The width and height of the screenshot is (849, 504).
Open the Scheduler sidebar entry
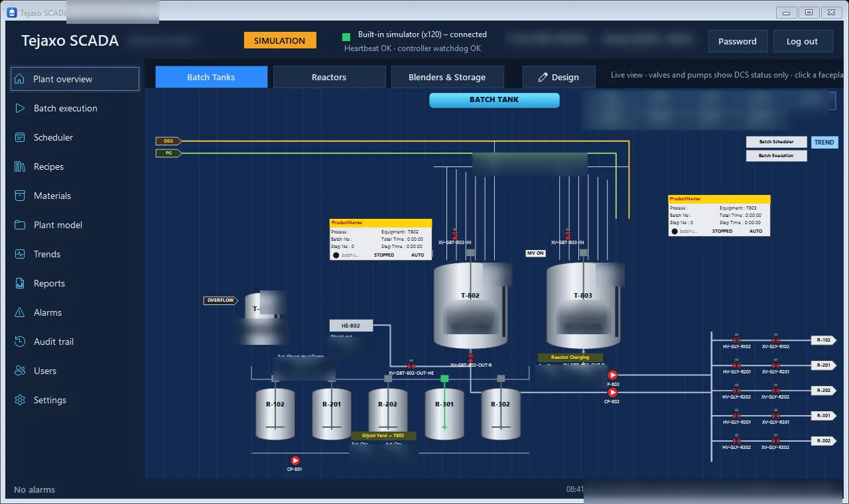point(75,137)
